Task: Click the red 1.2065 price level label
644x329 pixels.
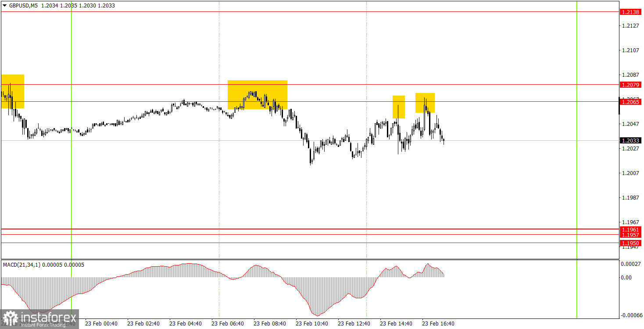Action: pos(630,102)
